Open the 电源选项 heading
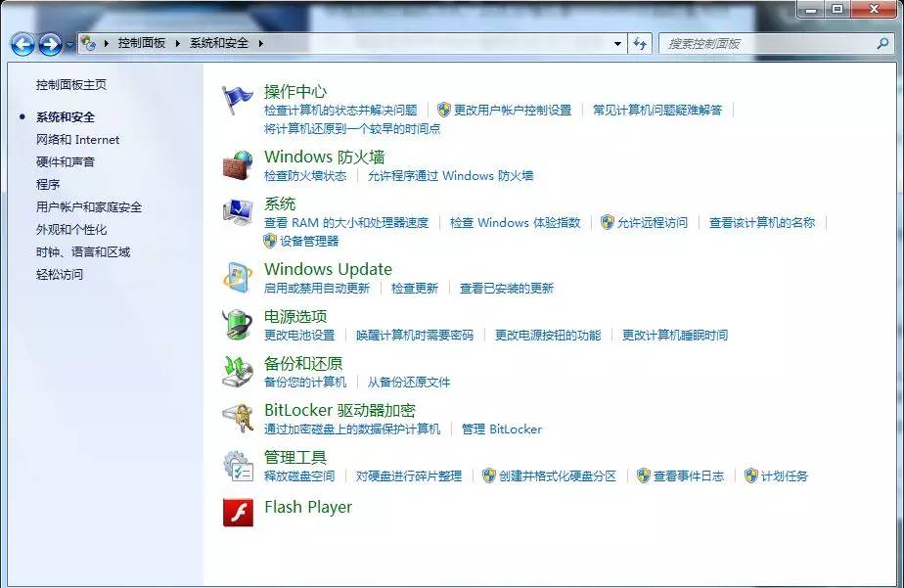Image resolution: width=904 pixels, height=588 pixels. pos(295,316)
